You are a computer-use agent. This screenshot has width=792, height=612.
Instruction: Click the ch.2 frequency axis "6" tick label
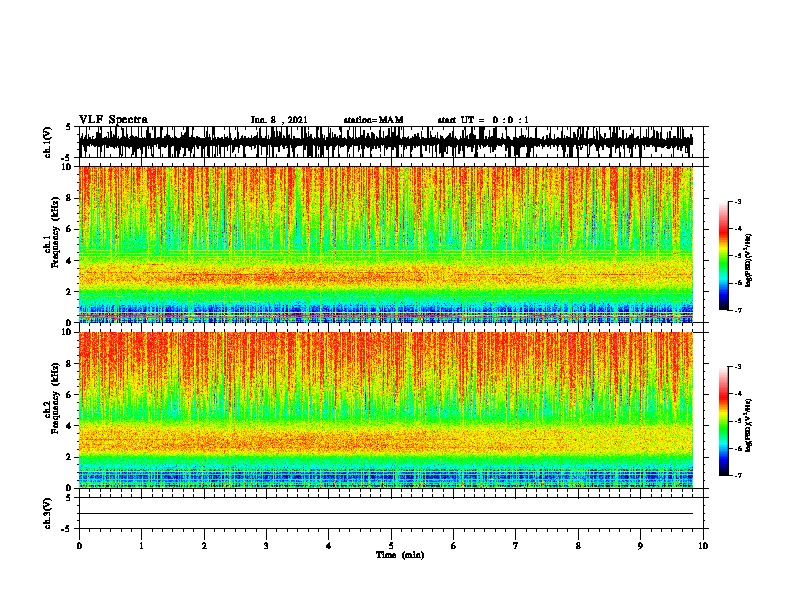pyautogui.click(x=70, y=395)
